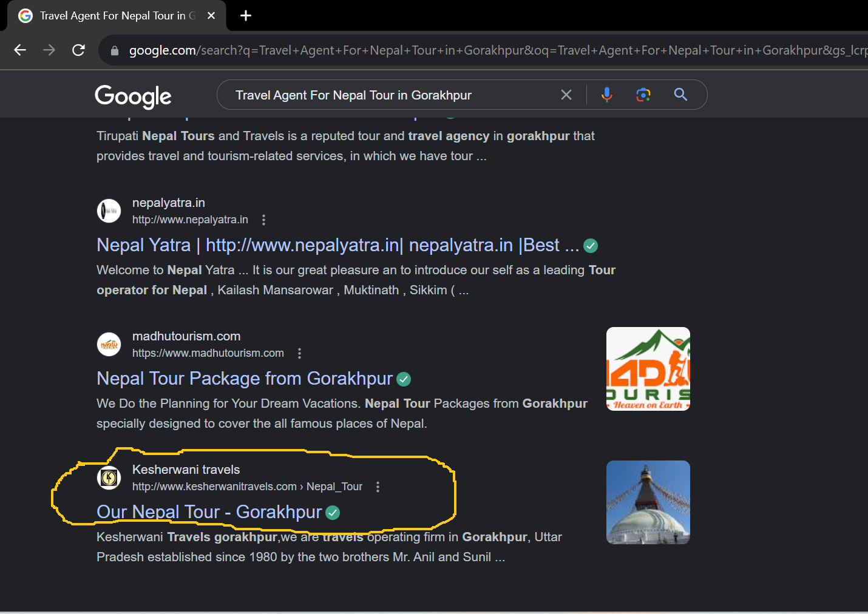Click the madhutourism.com site name
The image size is (868, 614).
pos(186,336)
